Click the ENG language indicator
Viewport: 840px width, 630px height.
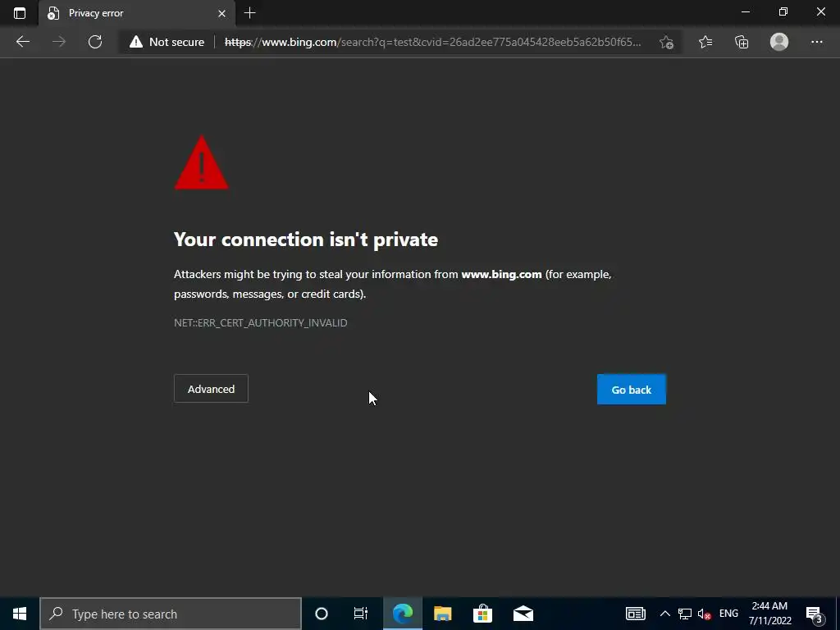(x=728, y=614)
